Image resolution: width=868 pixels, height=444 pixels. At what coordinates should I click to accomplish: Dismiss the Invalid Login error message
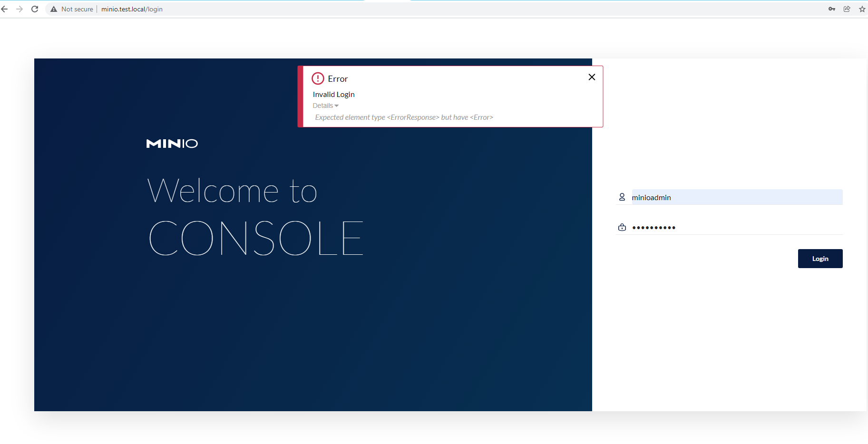pos(591,77)
